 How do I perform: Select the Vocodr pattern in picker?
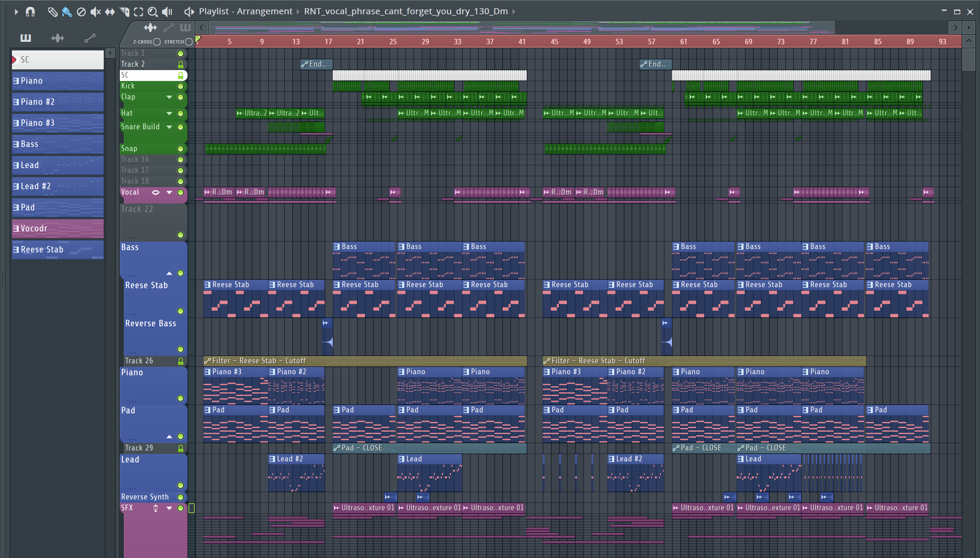pyautogui.click(x=58, y=228)
